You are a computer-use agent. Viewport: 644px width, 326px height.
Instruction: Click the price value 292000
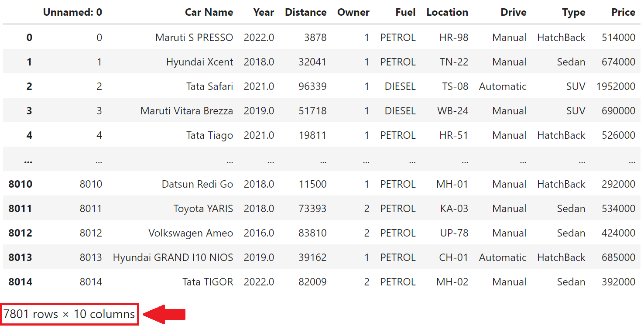tap(619, 184)
